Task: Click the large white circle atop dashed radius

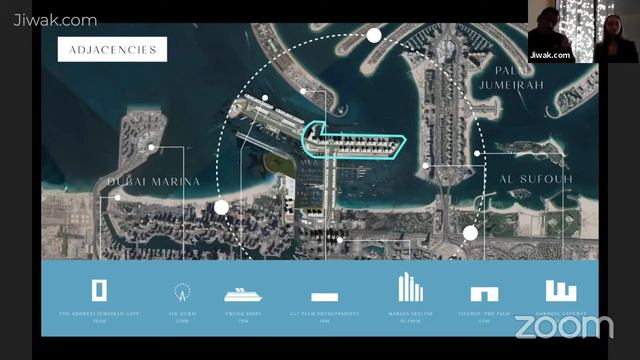Action: point(374,36)
